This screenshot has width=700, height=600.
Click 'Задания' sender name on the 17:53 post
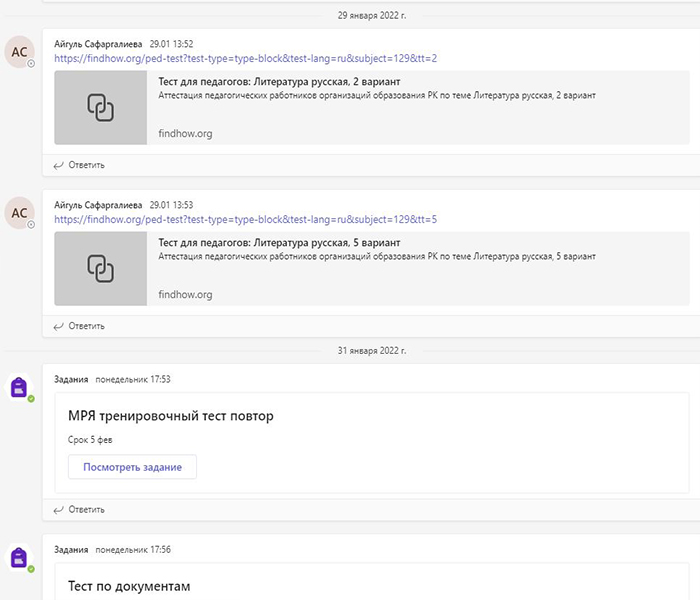coord(71,379)
